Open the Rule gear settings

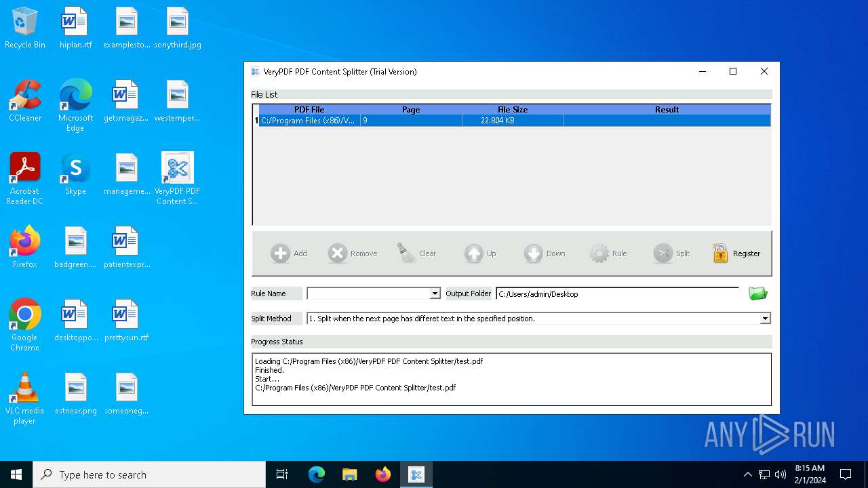pos(599,253)
